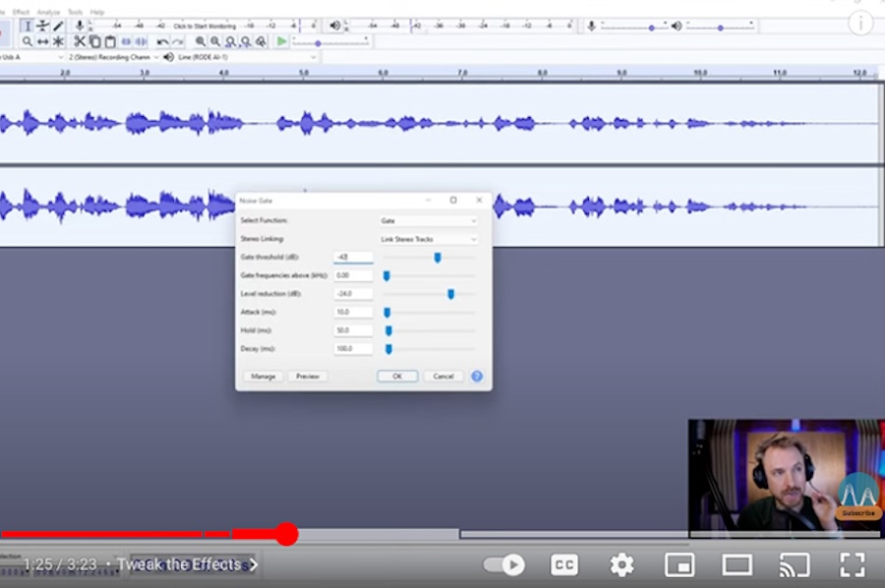Click the Preview button in Noise Gate
This screenshot has width=885, height=588.
[x=308, y=377]
